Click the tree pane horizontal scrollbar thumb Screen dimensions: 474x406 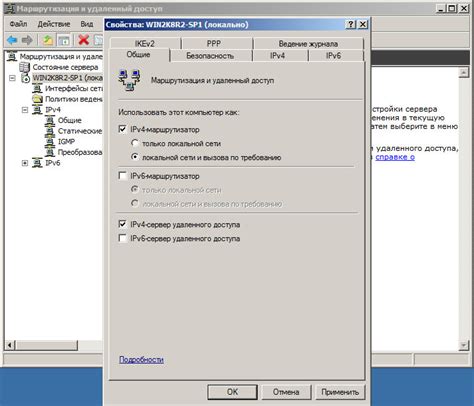(47, 345)
